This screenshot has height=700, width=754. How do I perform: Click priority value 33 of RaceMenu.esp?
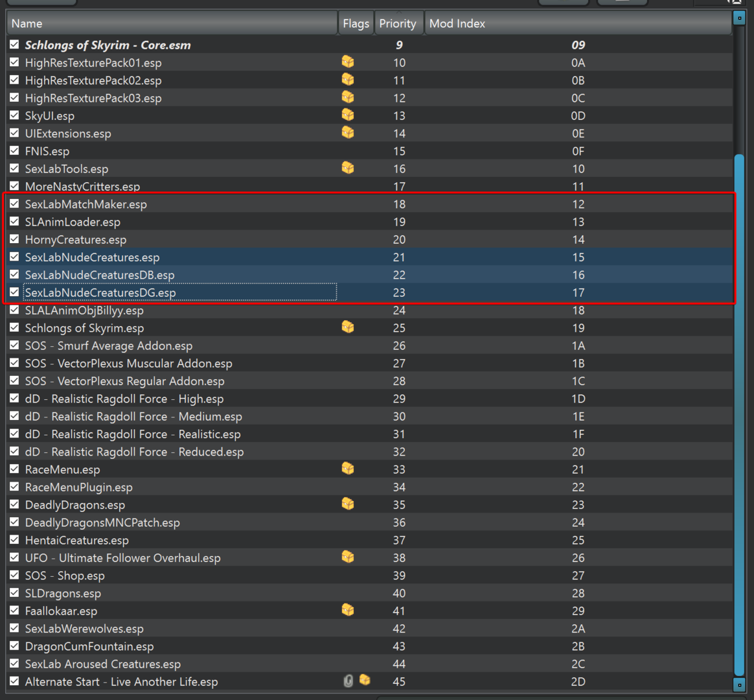pyautogui.click(x=399, y=469)
